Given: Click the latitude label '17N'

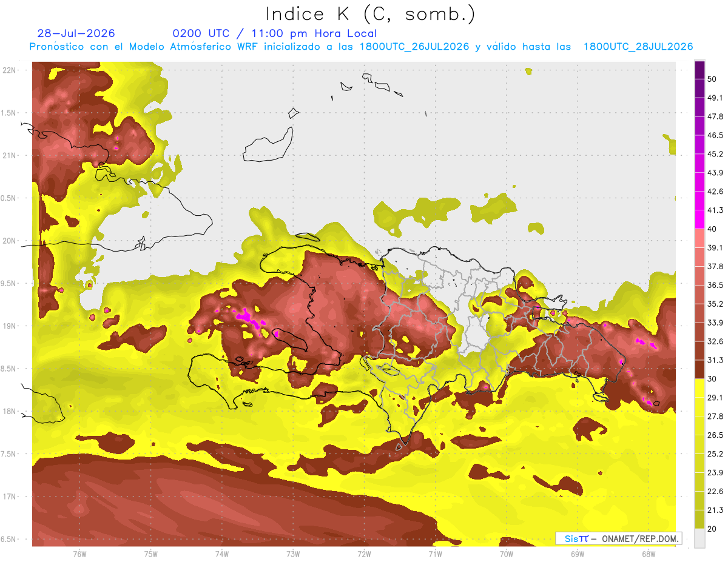Looking at the screenshot, I should (9, 497).
